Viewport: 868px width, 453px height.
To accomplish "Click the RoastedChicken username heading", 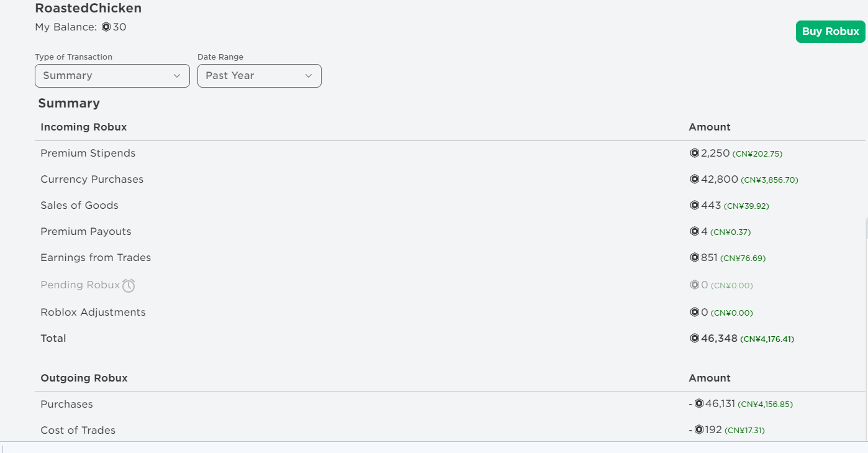I will point(88,9).
